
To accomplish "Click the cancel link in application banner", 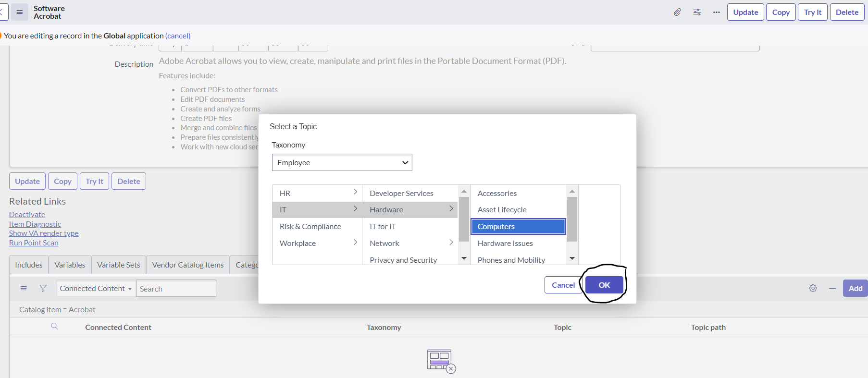I will tap(178, 36).
